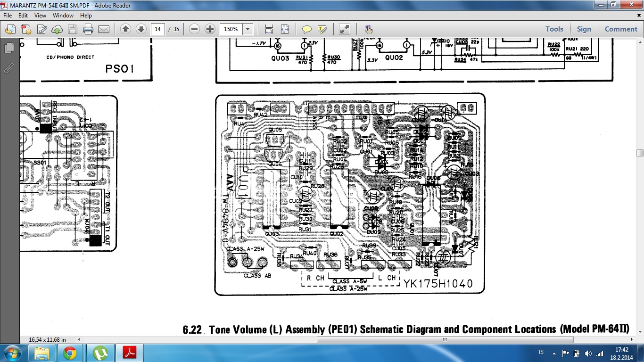The width and height of the screenshot is (644, 362).
Task: Click the Adobe Reader taskbar icon
Action: tap(129, 353)
